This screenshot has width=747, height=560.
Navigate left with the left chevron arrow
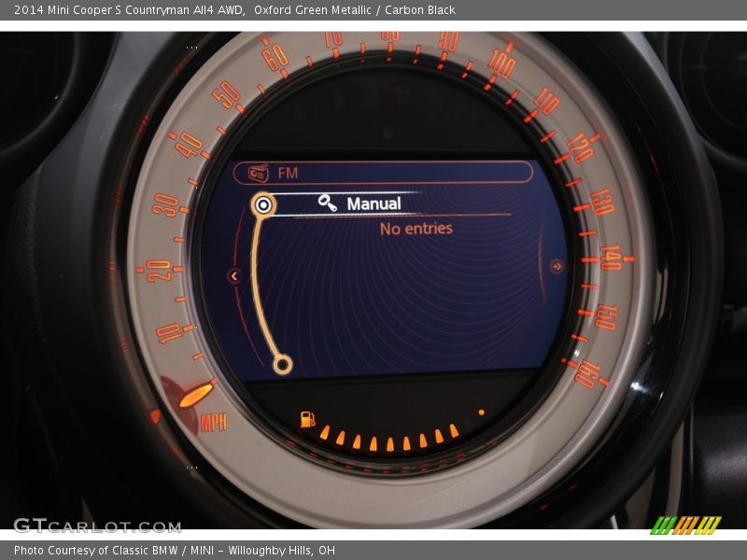pyautogui.click(x=234, y=275)
